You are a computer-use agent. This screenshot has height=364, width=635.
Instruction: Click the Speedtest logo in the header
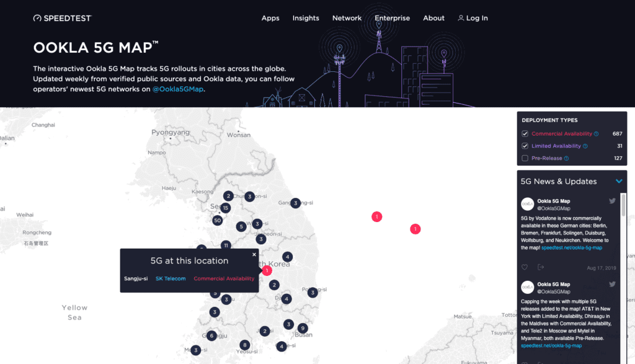(62, 18)
